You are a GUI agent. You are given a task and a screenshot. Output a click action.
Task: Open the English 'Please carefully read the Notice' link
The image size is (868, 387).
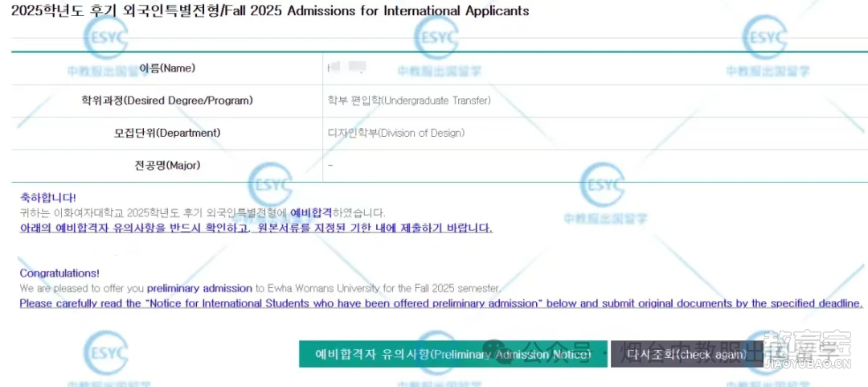point(441,303)
